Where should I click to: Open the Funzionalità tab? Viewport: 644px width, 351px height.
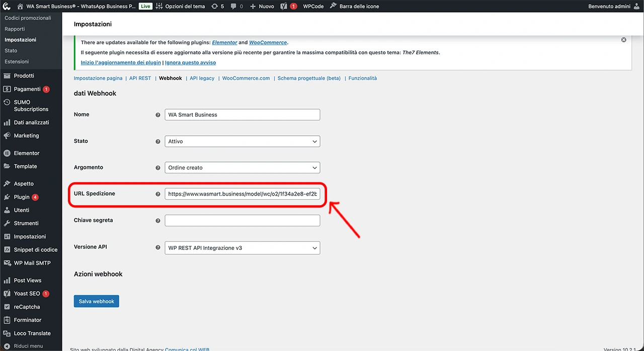click(362, 78)
